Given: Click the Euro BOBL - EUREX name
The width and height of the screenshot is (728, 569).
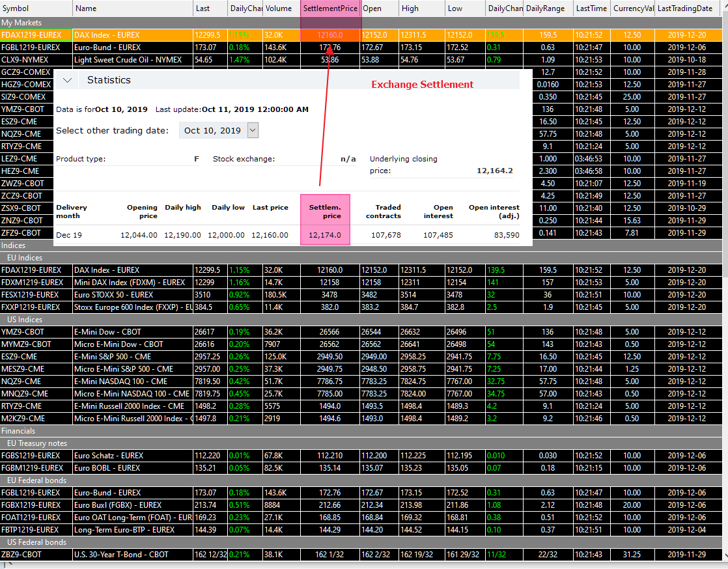Looking at the screenshot, I should pyautogui.click(x=133, y=468).
